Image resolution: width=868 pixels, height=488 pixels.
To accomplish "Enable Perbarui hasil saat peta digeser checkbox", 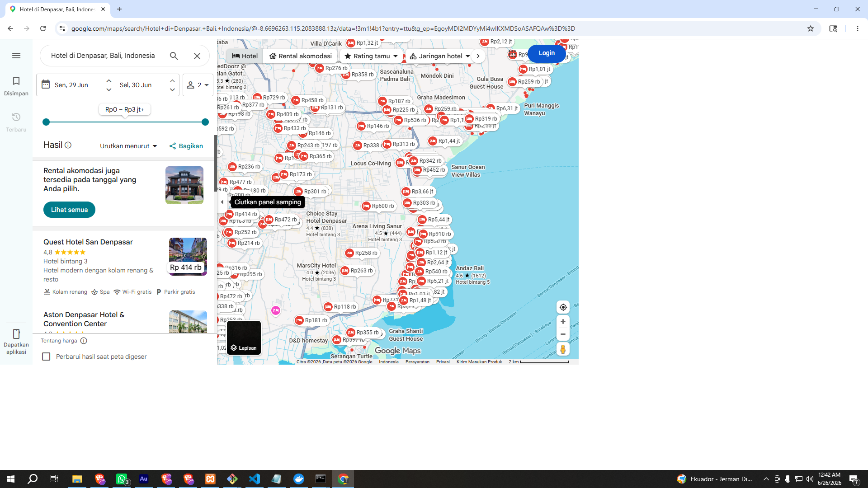I will (x=46, y=357).
